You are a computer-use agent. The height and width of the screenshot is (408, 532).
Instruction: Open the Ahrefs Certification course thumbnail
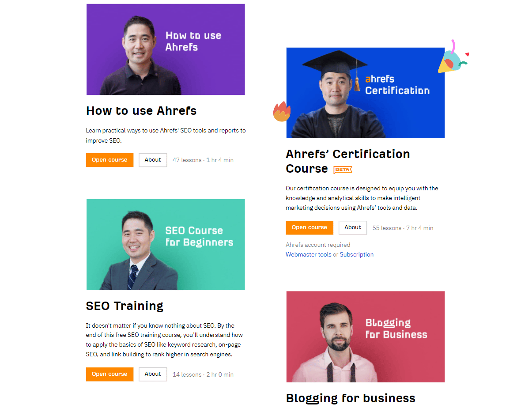[x=366, y=93]
